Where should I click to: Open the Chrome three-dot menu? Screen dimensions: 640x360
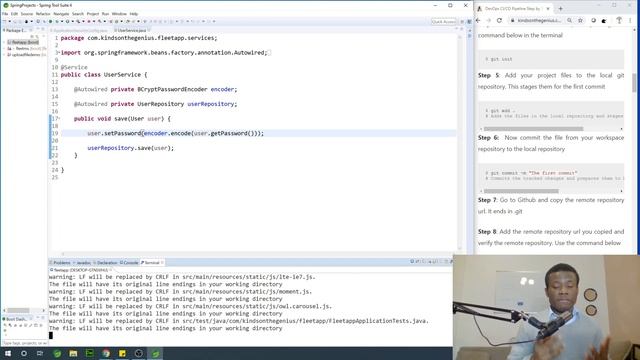pyautogui.click(x=631, y=20)
